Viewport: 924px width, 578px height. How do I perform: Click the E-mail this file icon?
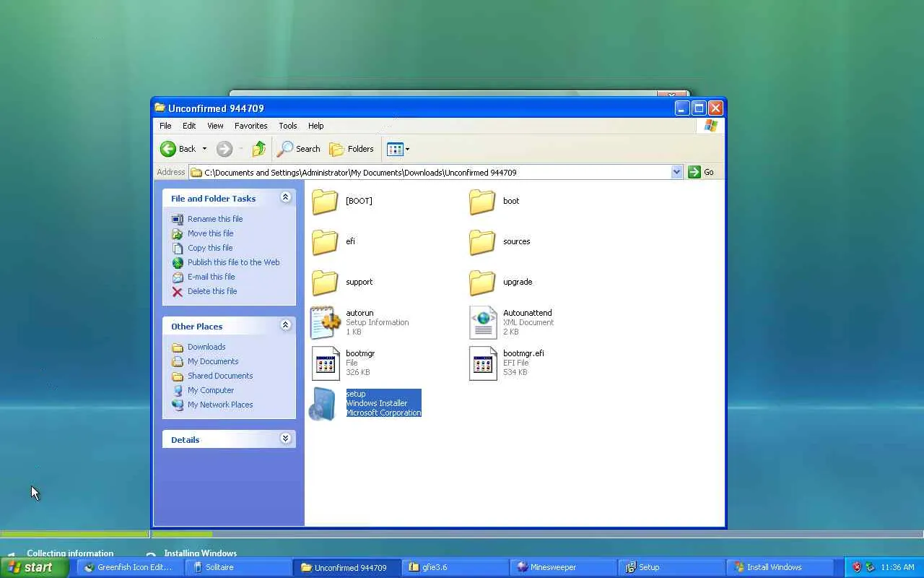(178, 277)
